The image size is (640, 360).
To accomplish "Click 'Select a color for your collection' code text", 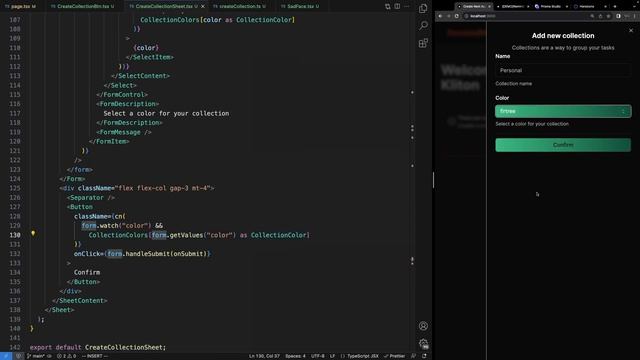I will click(x=166, y=113).
